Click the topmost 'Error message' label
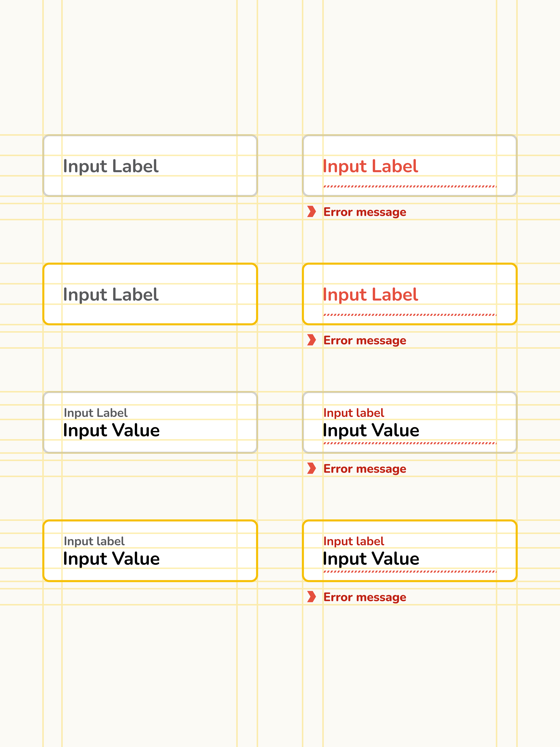 [x=365, y=212]
